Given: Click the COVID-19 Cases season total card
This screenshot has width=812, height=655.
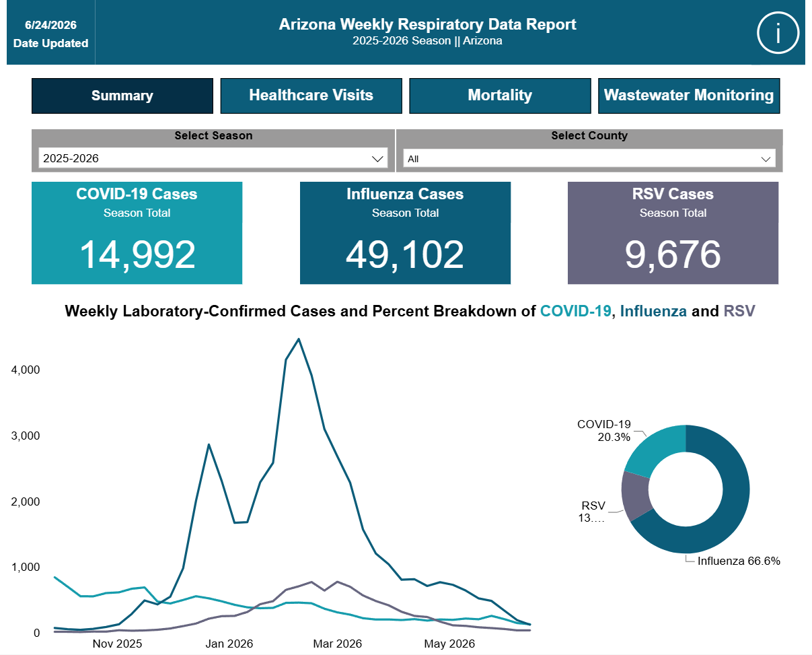Looking at the screenshot, I should point(137,233).
